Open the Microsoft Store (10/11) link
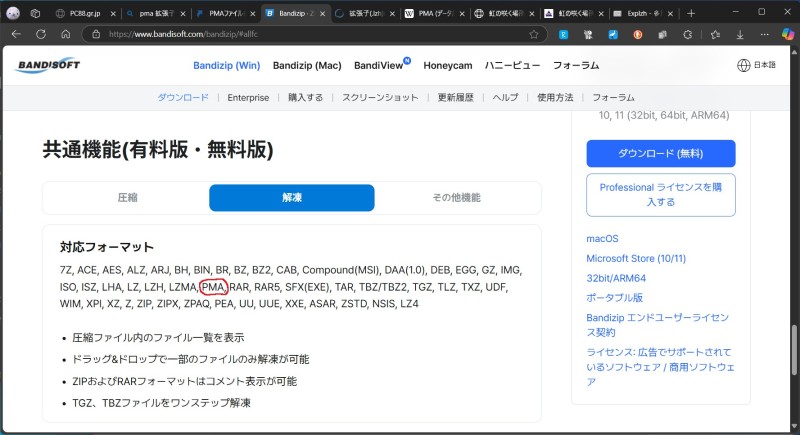Image resolution: width=800 pixels, height=435 pixels. [x=638, y=258]
